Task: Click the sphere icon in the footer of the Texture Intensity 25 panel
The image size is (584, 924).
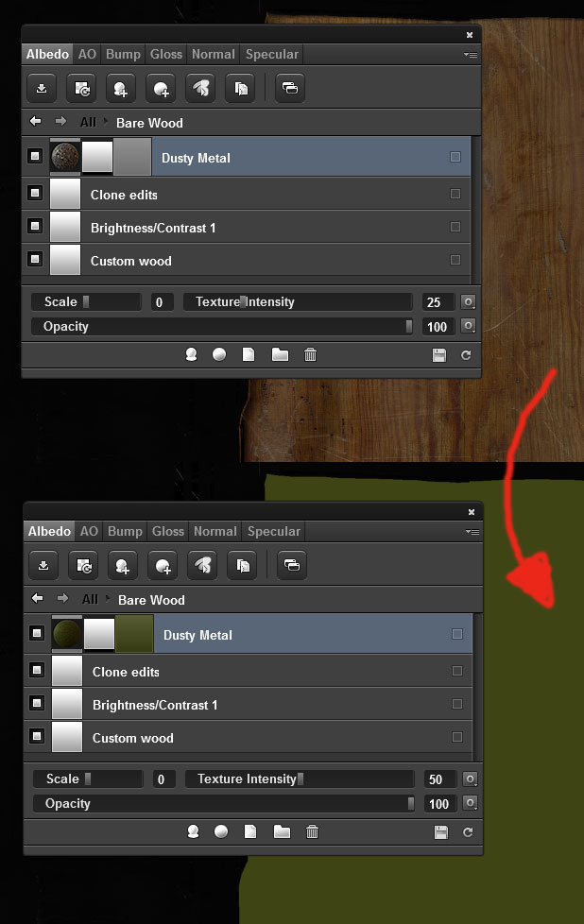Action: pos(219,354)
